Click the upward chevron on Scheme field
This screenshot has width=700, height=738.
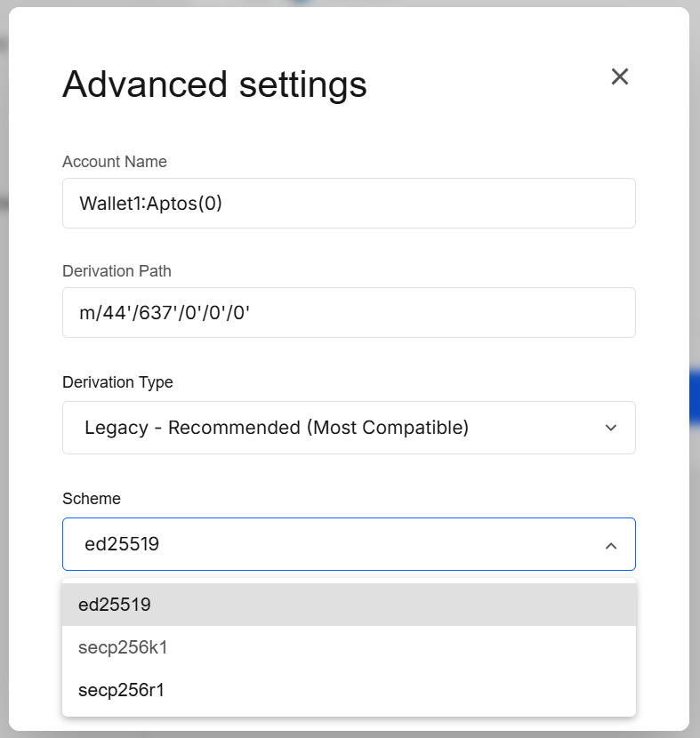[611, 544]
